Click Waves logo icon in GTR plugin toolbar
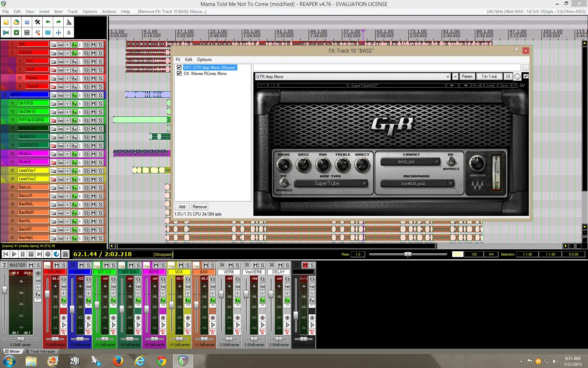Screen dimensions: 588x368 tap(523, 86)
